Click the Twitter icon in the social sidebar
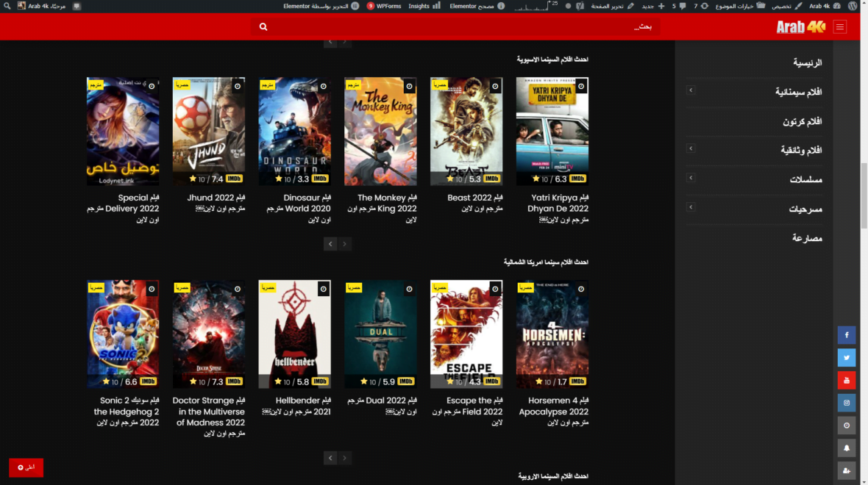This screenshot has width=868, height=485. click(x=847, y=357)
